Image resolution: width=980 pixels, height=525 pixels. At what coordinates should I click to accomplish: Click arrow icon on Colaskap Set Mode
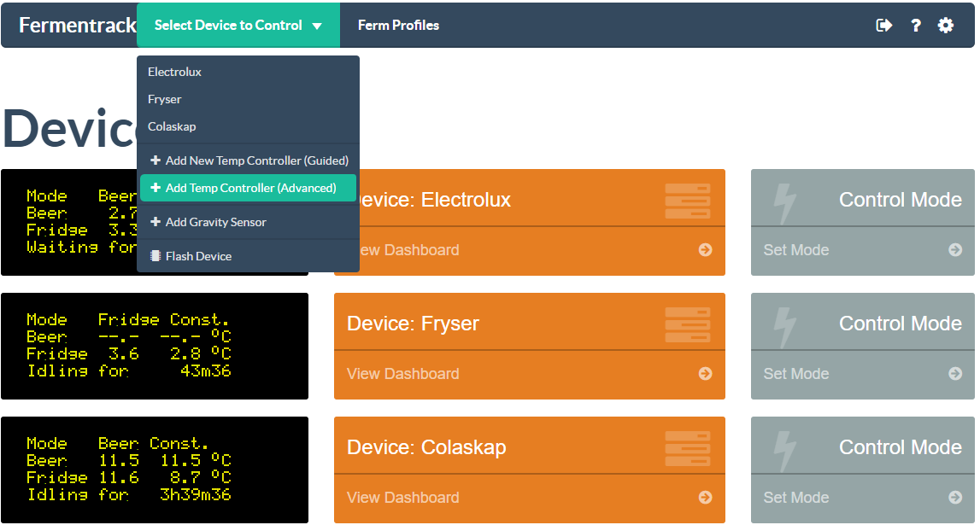(955, 497)
